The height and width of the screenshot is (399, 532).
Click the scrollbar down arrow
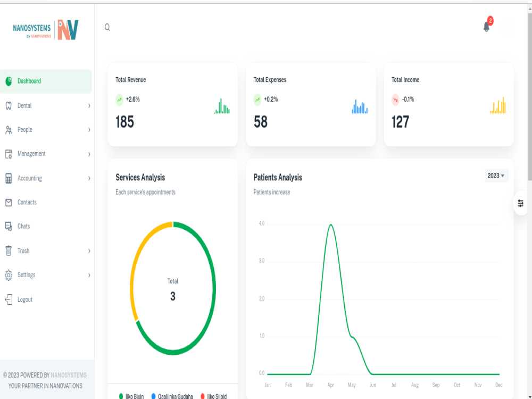pos(530,396)
